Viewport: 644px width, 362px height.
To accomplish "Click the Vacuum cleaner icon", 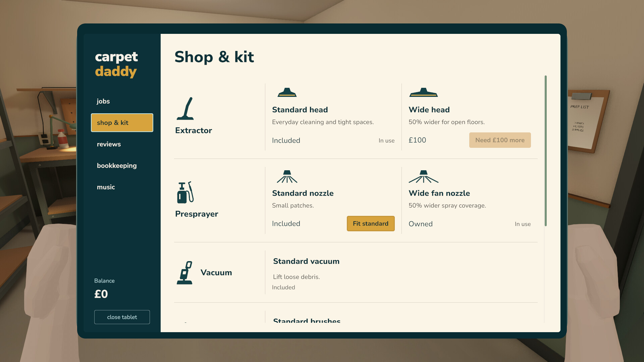I will click(184, 273).
